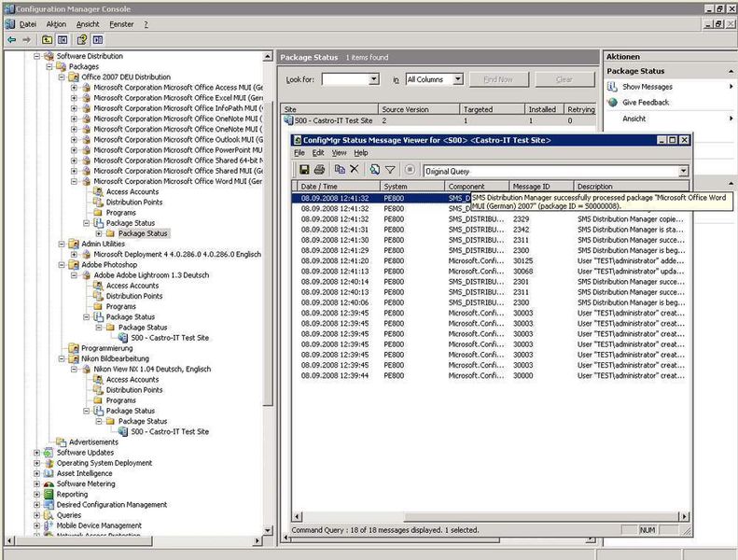Click the Software Metering tree icon
This screenshot has height=560, width=738.
(x=49, y=483)
